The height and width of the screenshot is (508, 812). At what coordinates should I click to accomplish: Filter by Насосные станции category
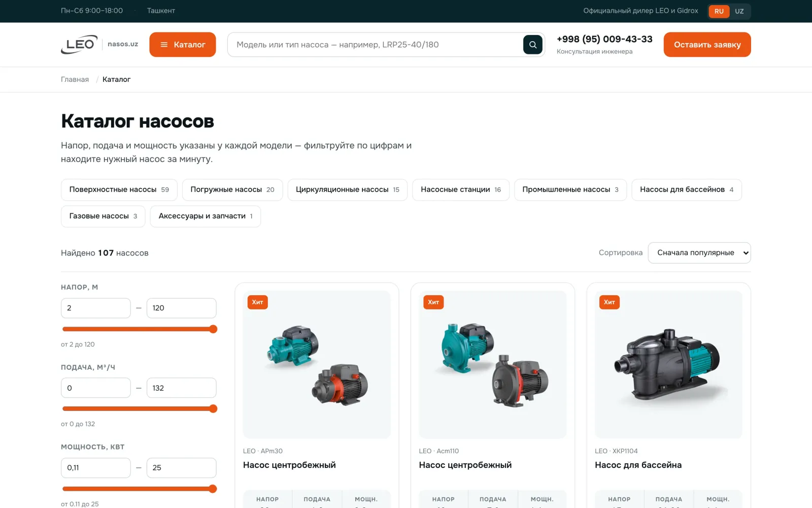click(461, 190)
